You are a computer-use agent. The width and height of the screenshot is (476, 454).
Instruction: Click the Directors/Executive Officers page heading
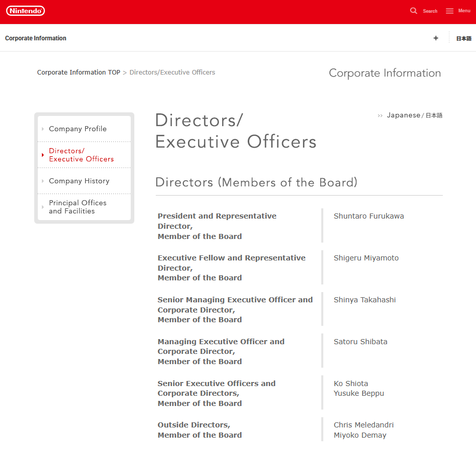coord(235,131)
